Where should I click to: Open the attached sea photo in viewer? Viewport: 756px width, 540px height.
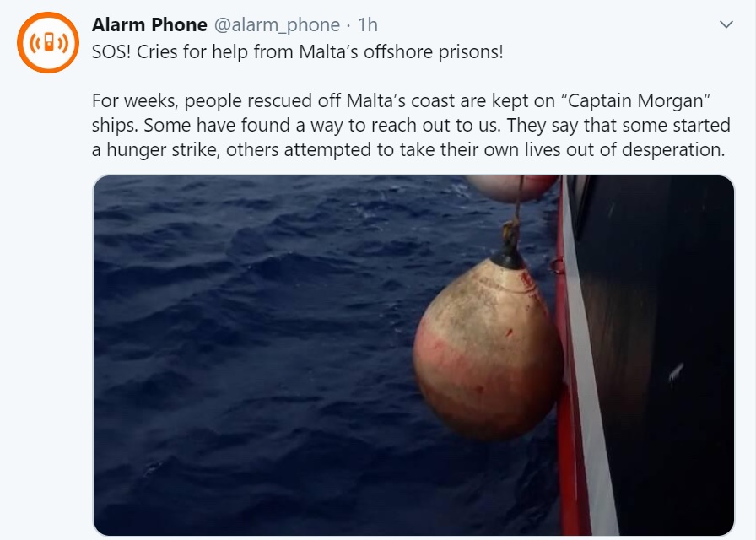(413, 355)
